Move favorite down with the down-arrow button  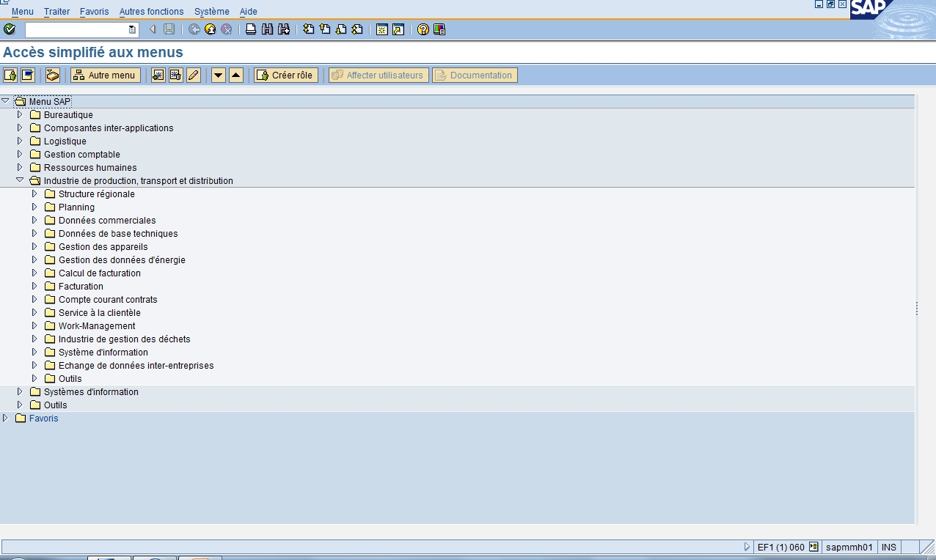click(219, 75)
